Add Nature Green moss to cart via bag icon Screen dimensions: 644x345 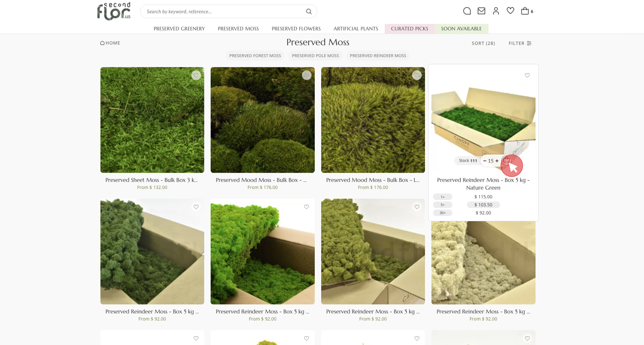[x=507, y=161]
